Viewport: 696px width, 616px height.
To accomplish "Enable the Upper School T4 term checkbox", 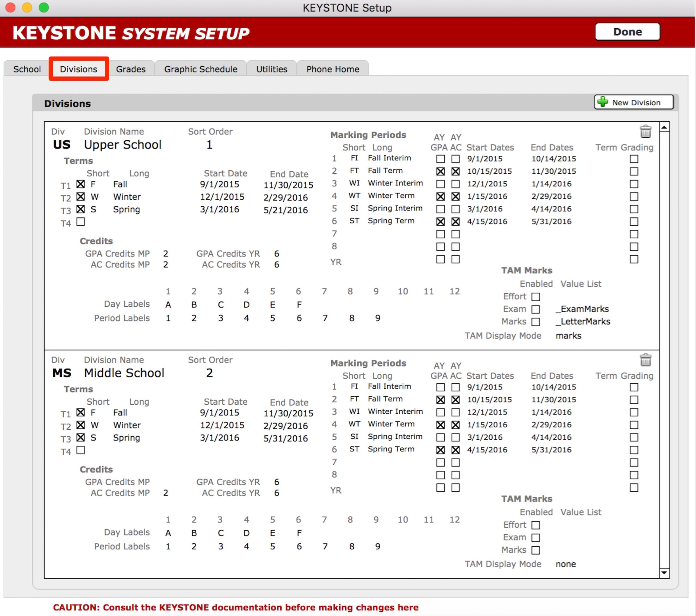I will click(x=80, y=222).
